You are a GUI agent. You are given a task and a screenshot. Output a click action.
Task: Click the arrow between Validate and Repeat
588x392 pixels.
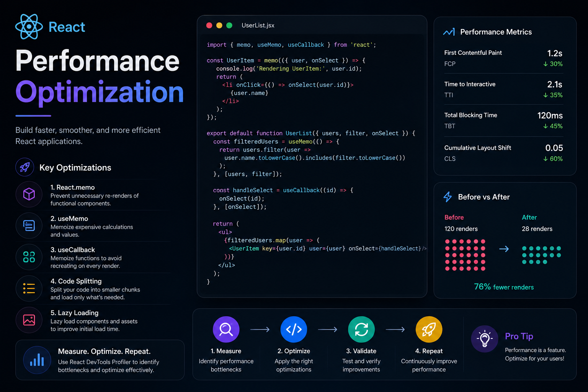(x=395, y=329)
